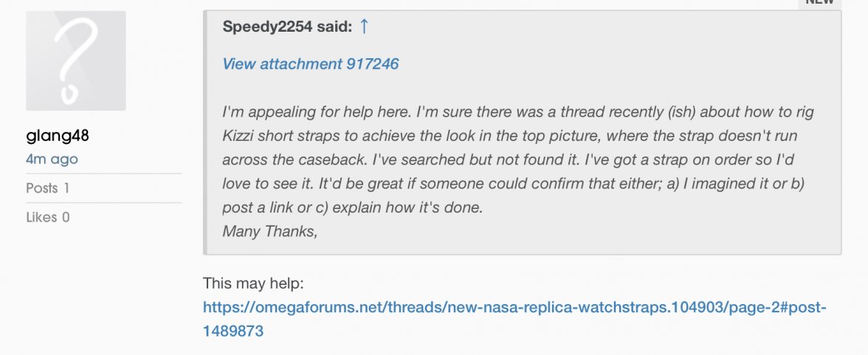Open glang48's question mark avatar
The height and width of the screenshot is (355, 868).
76,61
